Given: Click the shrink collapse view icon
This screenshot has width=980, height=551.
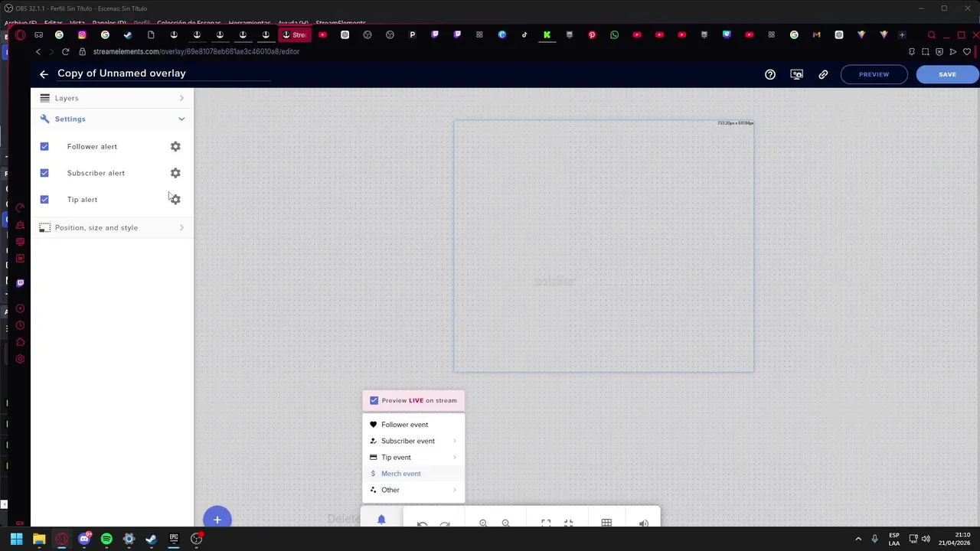Looking at the screenshot, I should 568,523.
